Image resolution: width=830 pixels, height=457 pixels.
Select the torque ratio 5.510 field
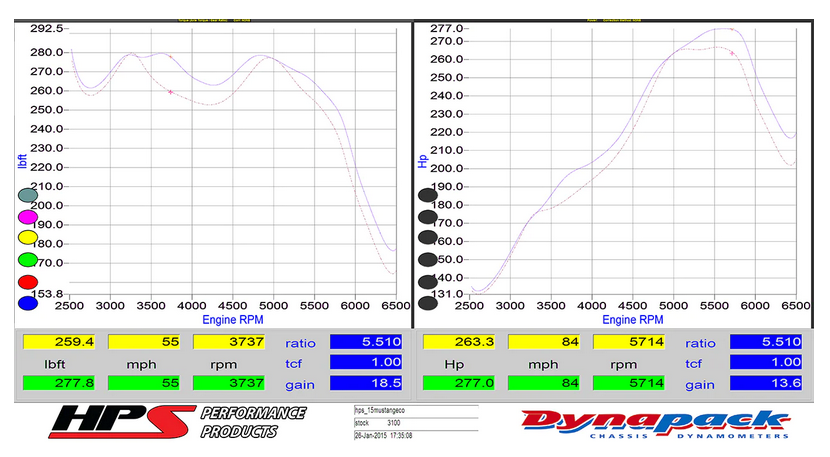point(366,342)
